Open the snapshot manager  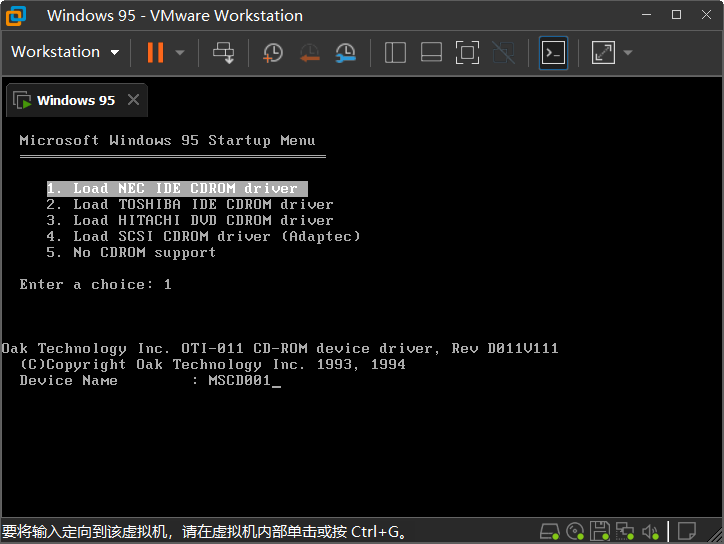[345, 53]
